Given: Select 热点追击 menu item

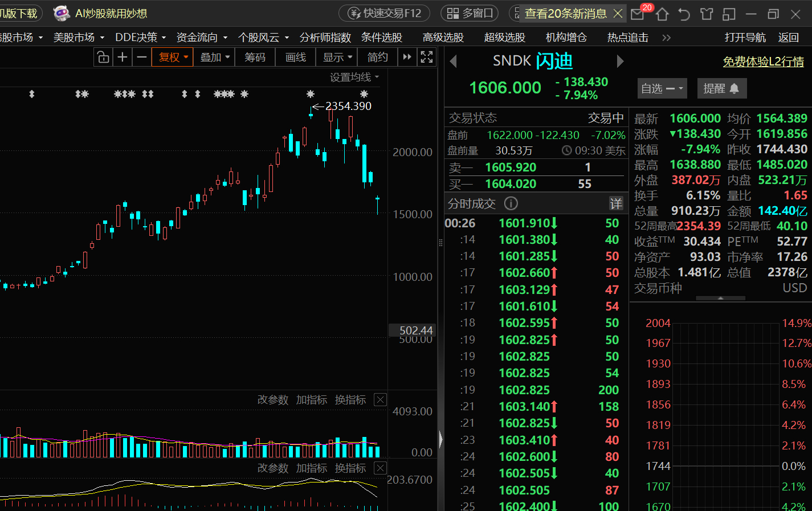Looking at the screenshot, I should 628,38.
